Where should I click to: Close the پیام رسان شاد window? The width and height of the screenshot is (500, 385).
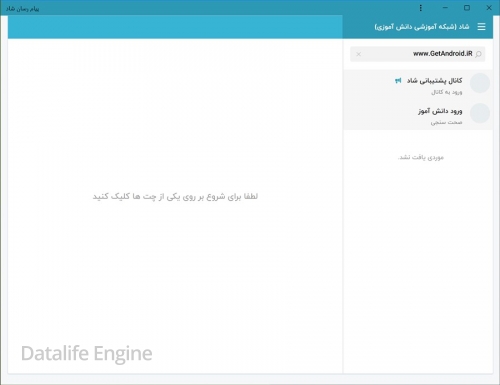point(489,8)
